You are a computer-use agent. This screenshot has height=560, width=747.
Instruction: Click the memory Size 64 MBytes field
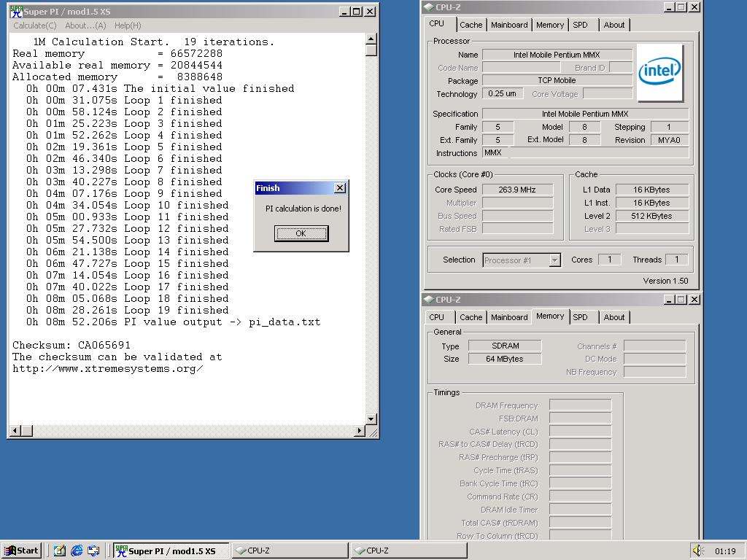tap(505, 359)
